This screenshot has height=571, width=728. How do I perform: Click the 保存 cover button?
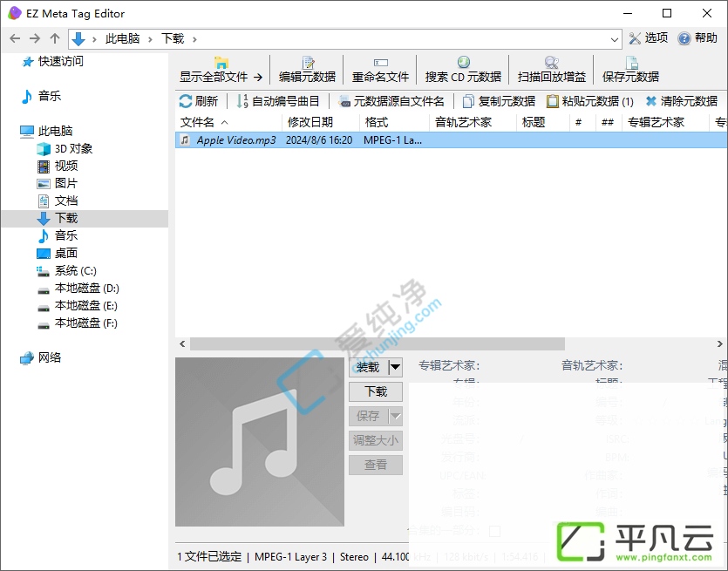(369, 416)
